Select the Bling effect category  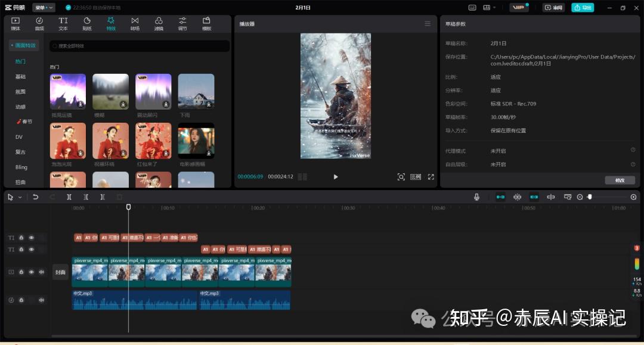pos(21,167)
